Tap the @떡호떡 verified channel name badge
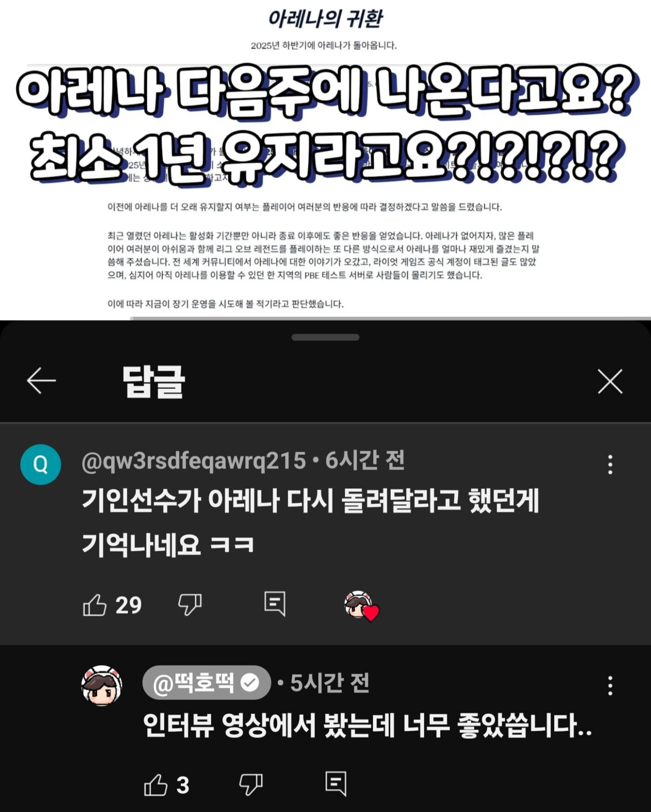The image size is (651, 812). coord(206,683)
